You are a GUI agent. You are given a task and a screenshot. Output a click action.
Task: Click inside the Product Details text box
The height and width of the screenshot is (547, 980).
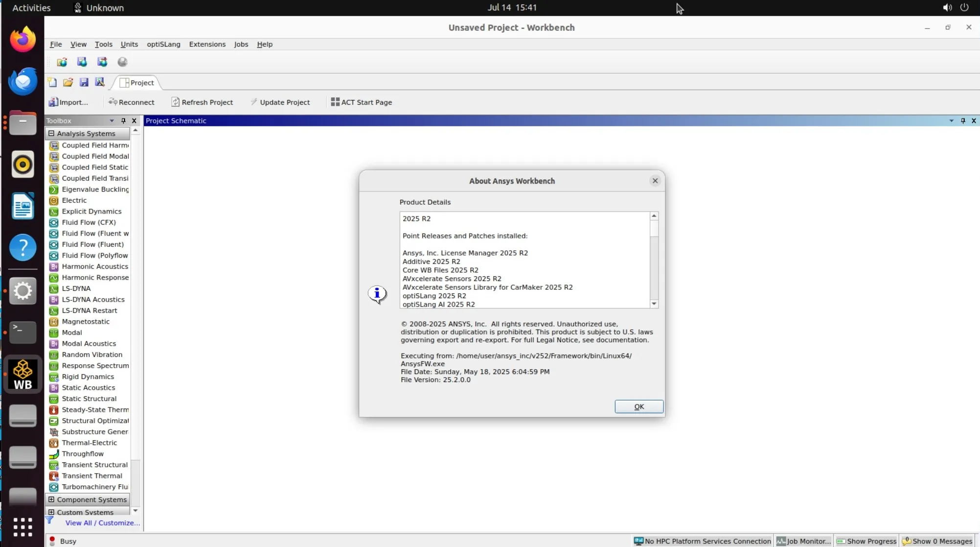(x=525, y=260)
